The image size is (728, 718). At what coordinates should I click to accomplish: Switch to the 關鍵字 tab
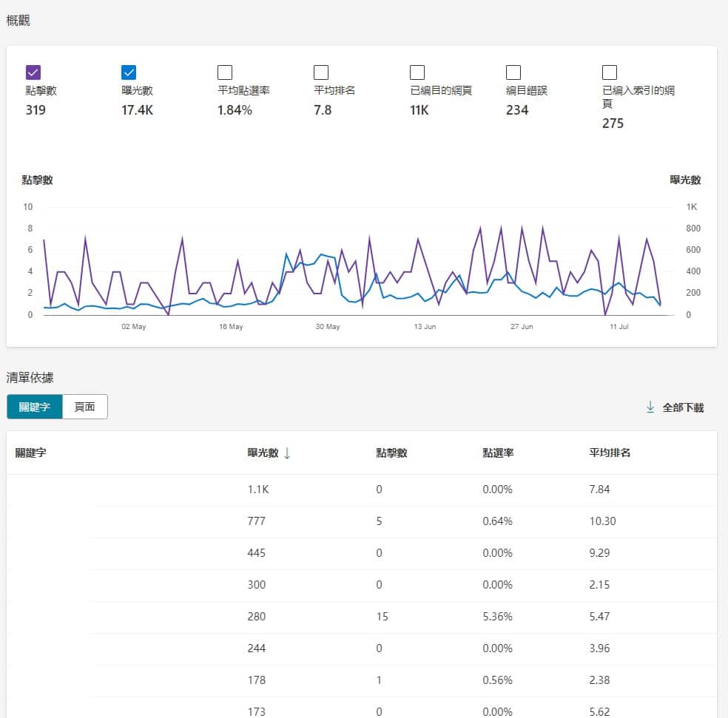coord(35,407)
